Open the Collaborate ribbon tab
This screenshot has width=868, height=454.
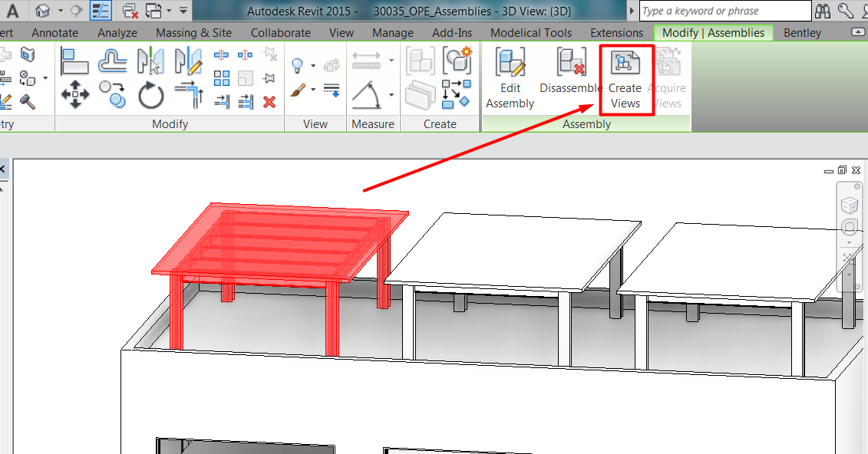[281, 33]
